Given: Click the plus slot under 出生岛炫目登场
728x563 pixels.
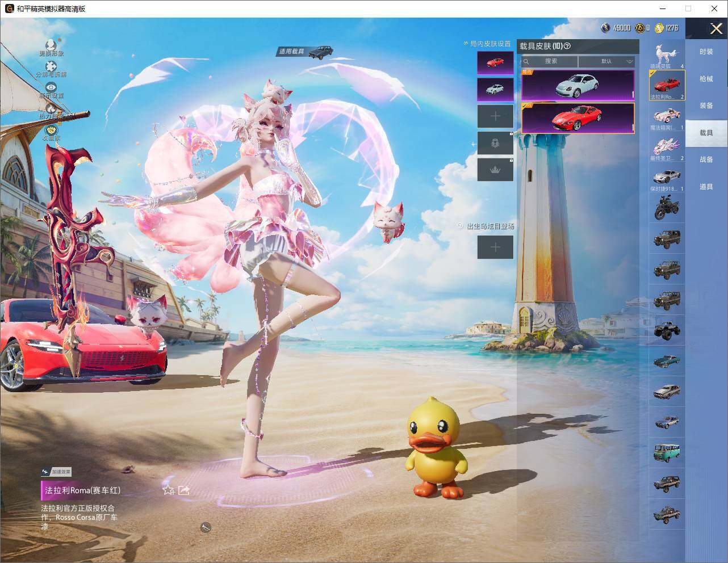Looking at the screenshot, I should pos(495,247).
